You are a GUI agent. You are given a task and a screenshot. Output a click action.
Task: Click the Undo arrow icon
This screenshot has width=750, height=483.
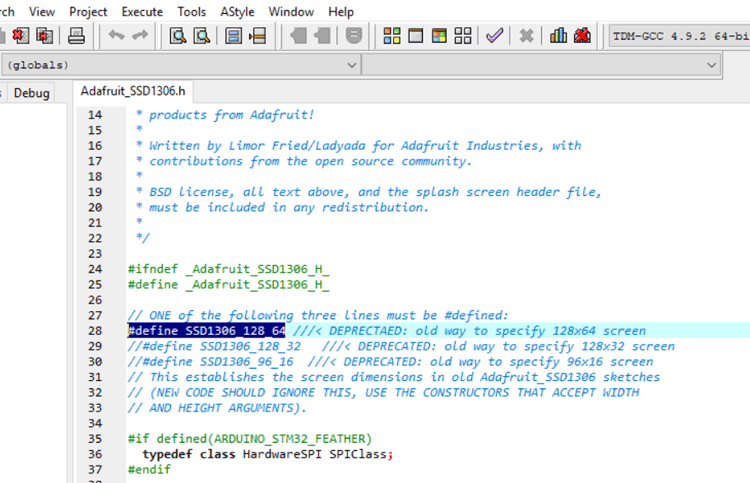click(116, 36)
